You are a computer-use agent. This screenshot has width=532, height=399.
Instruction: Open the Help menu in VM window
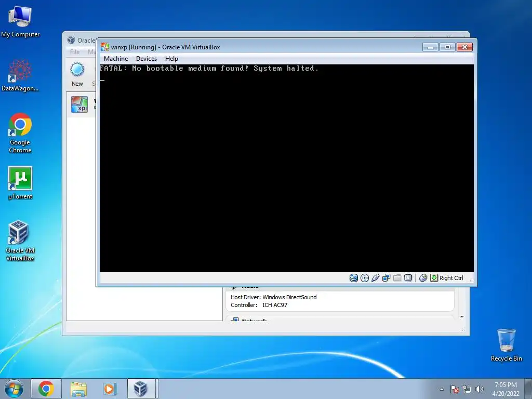tap(171, 59)
